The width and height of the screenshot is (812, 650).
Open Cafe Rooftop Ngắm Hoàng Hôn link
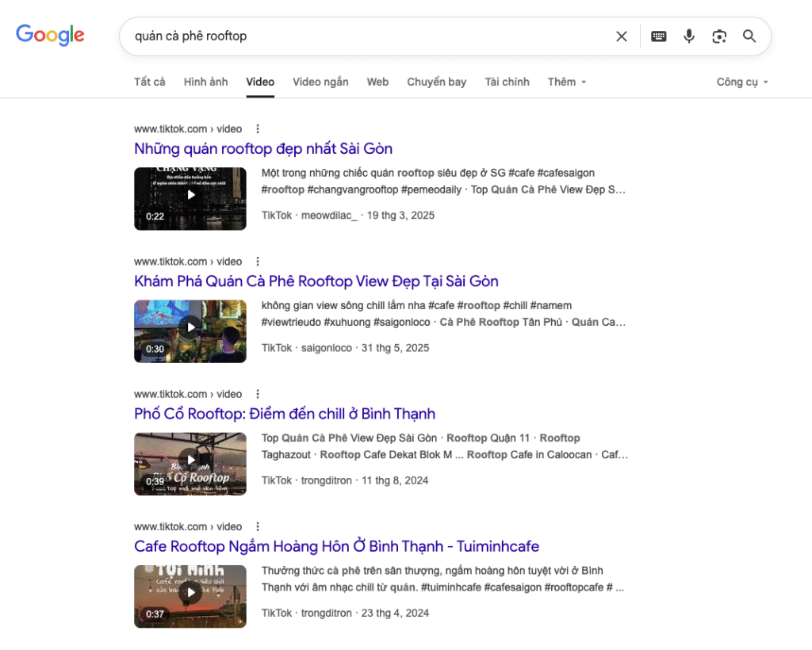(336, 546)
